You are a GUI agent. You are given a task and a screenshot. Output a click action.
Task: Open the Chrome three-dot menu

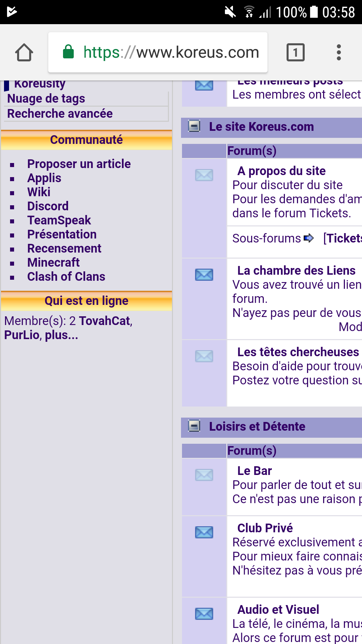click(x=339, y=53)
